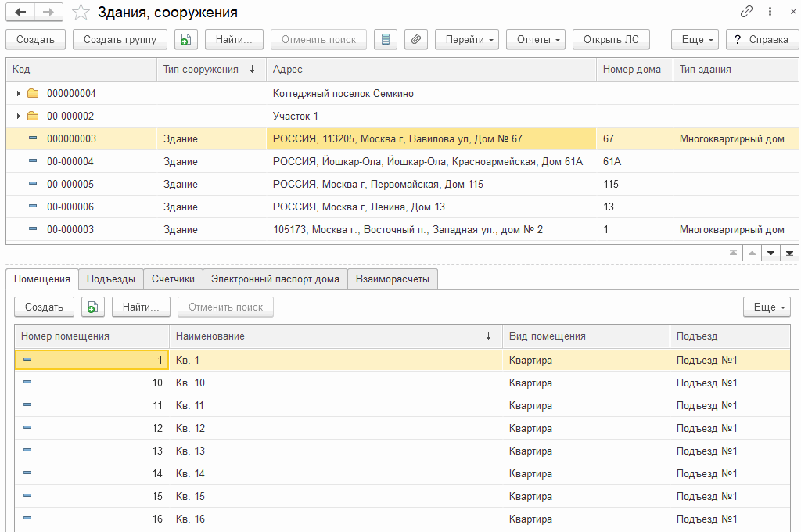Open the Счетчики tab
This screenshot has height=532, width=801.
pos(173,279)
